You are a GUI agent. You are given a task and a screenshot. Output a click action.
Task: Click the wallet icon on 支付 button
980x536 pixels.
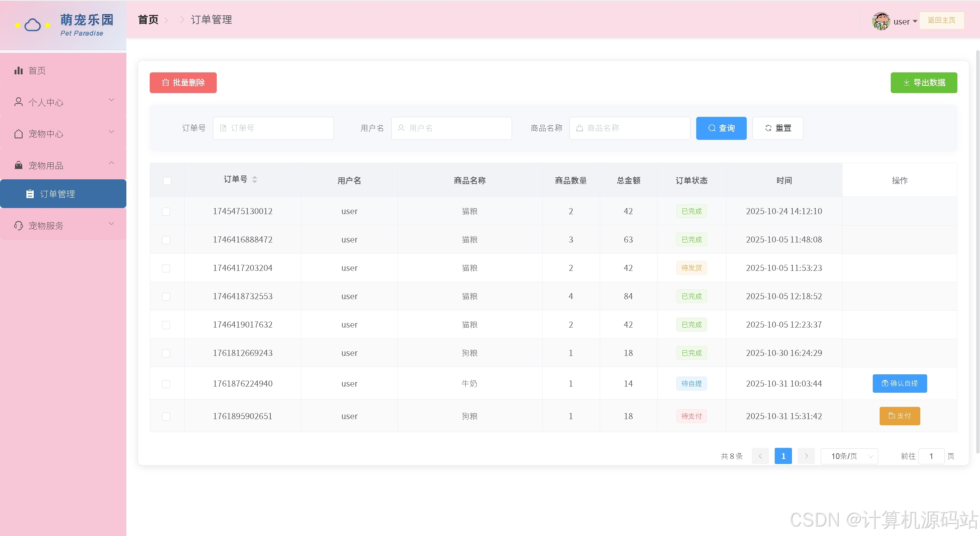[x=892, y=416]
